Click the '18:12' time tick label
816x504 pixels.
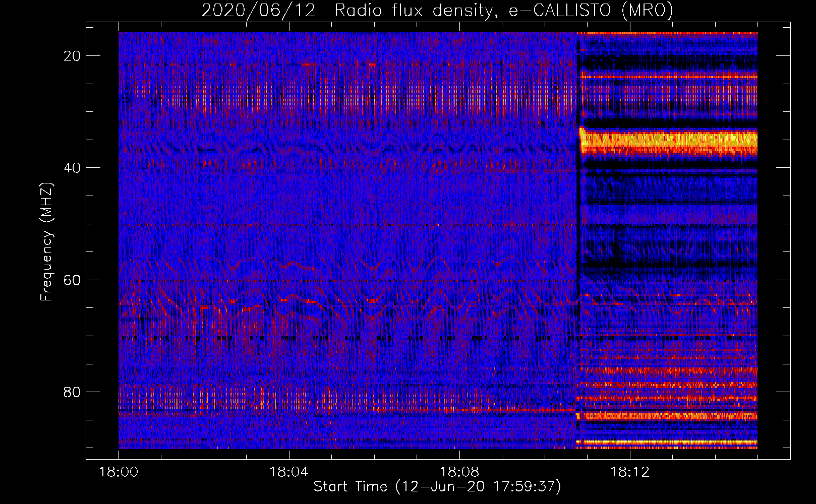coord(629,472)
